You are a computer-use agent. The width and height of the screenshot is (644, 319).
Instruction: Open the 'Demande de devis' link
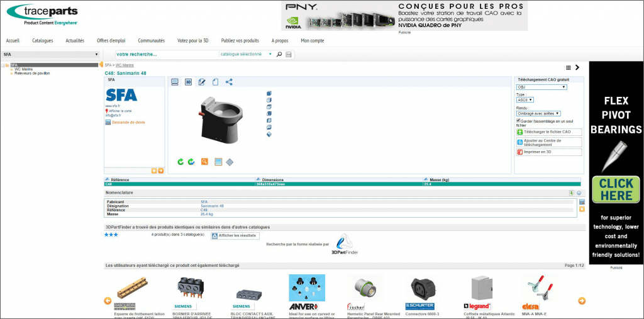(128, 123)
